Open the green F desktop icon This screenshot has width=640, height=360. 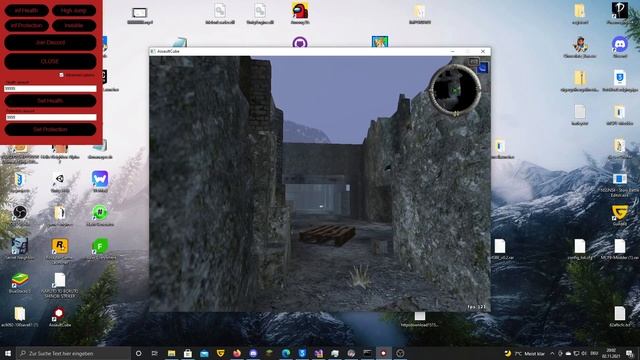coord(100,247)
